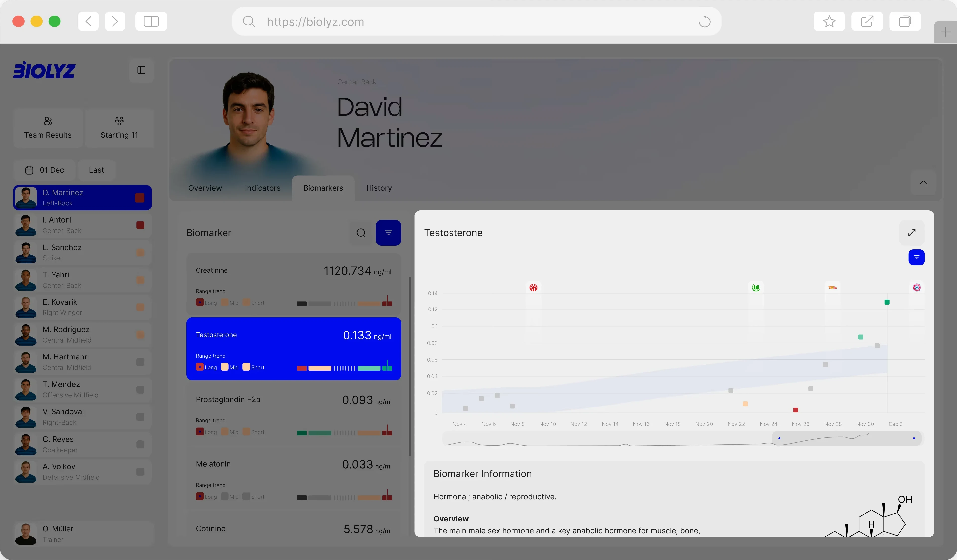Click the Union Berlin match marker icon
Screen dimensions: 957x560
pyautogui.click(x=833, y=287)
